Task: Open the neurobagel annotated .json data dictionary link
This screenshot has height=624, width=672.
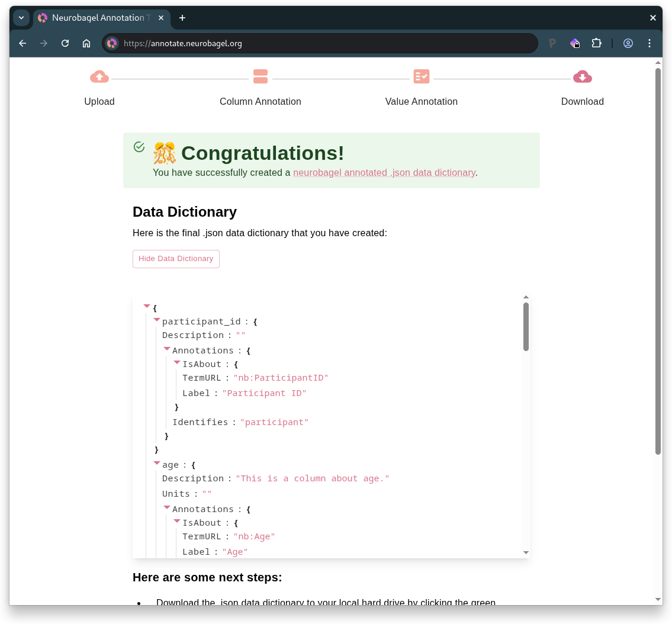Action: pos(384,172)
